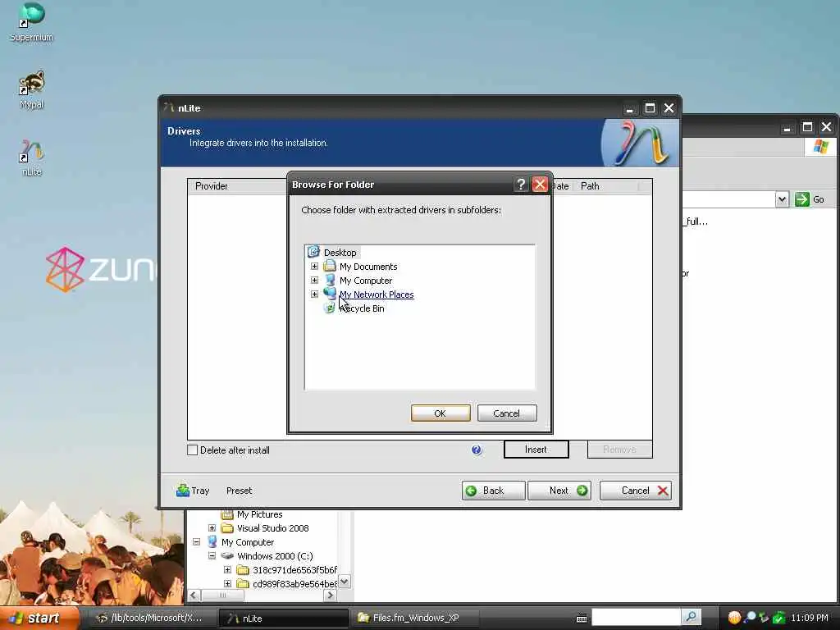Viewport: 840px width, 630px height.
Task: Click the Explorer tree scroll-left arrow
Action: tap(194, 596)
